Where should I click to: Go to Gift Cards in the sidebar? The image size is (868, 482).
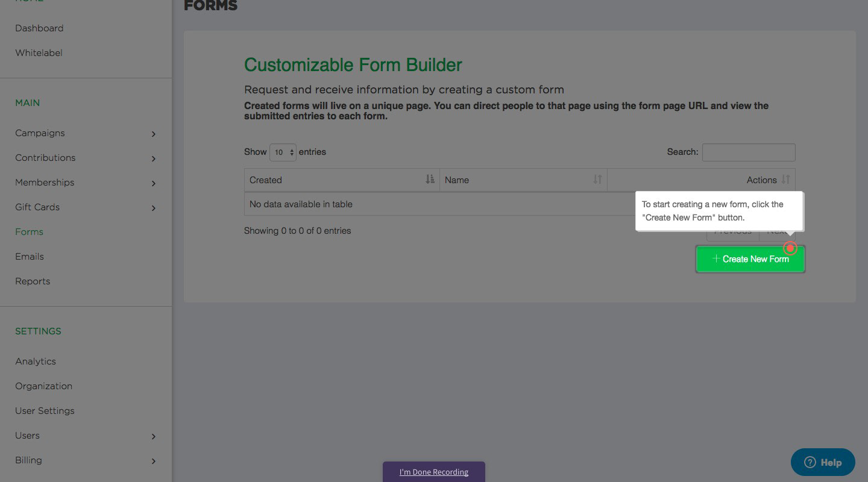click(37, 207)
